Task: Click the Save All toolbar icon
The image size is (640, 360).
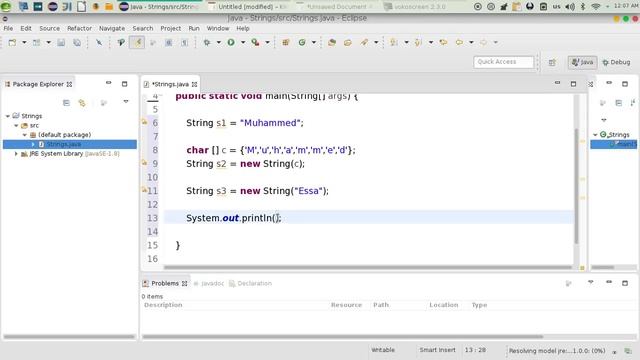Action: click(77, 42)
